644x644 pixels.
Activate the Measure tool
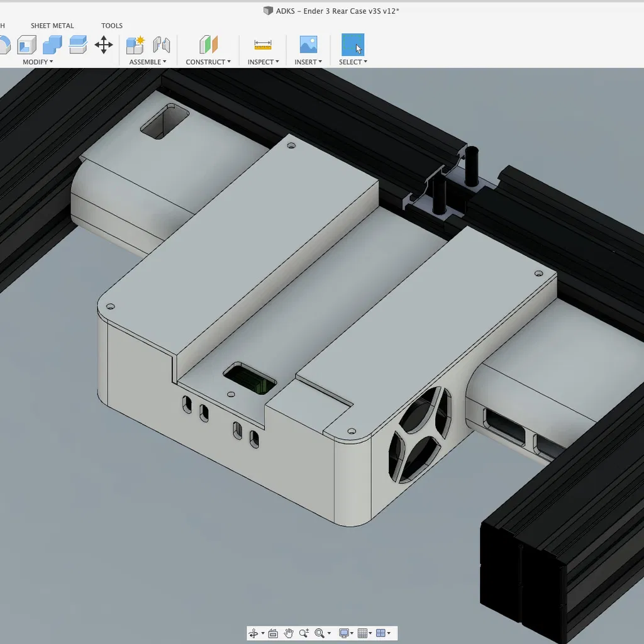coord(263,45)
